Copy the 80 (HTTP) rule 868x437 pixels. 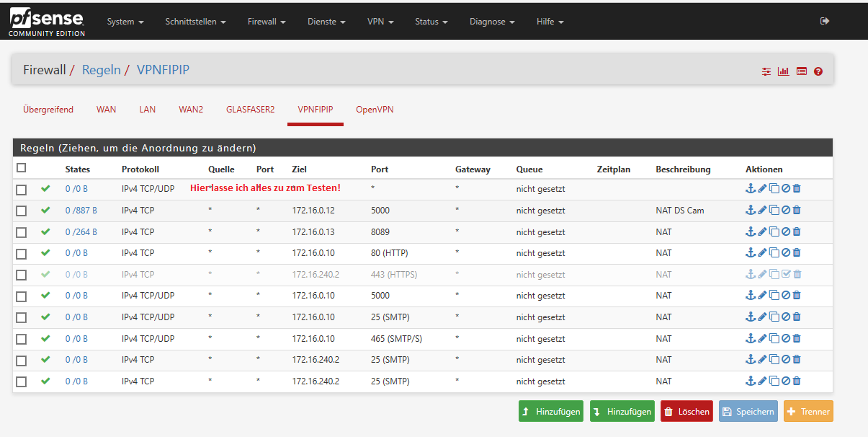[x=774, y=253]
